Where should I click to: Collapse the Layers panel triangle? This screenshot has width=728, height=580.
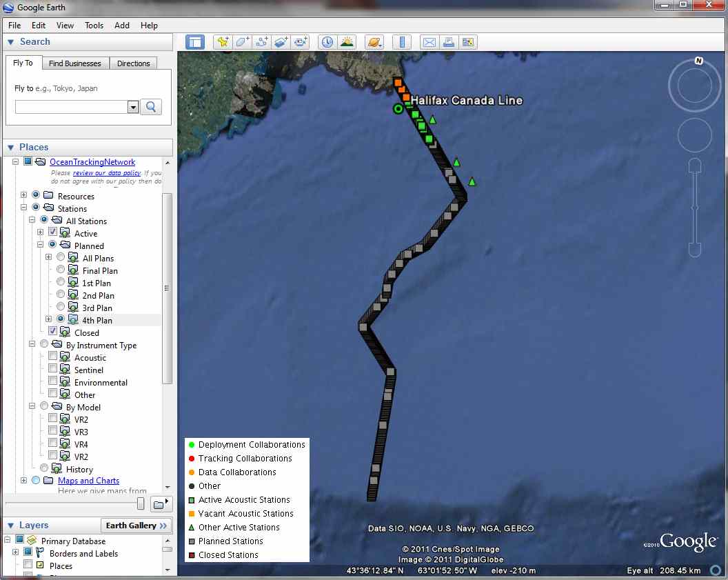pyautogui.click(x=10, y=526)
